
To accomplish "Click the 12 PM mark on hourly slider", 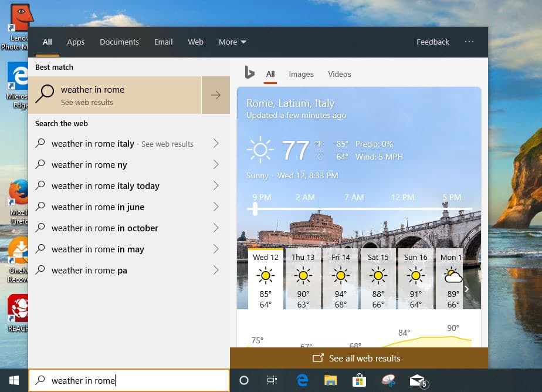I will (403, 197).
